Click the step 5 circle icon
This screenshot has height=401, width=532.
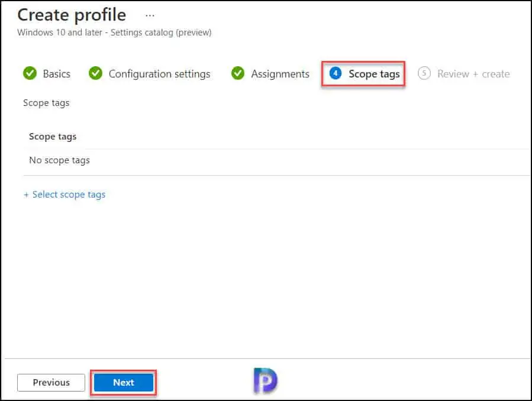click(x=424, y=73)
